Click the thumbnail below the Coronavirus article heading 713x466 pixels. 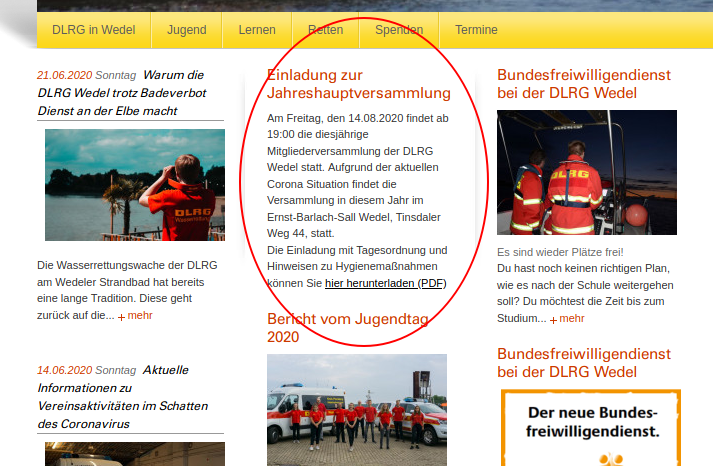(135, 454)
